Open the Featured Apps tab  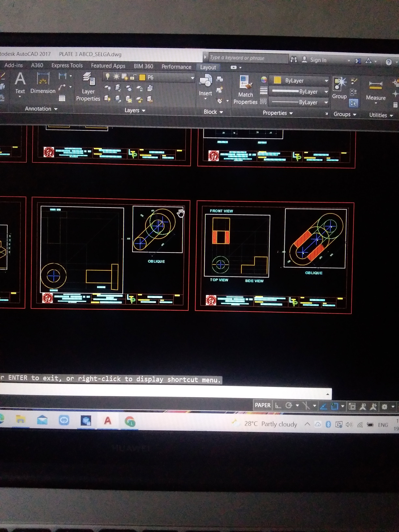[x=108, y=66]
